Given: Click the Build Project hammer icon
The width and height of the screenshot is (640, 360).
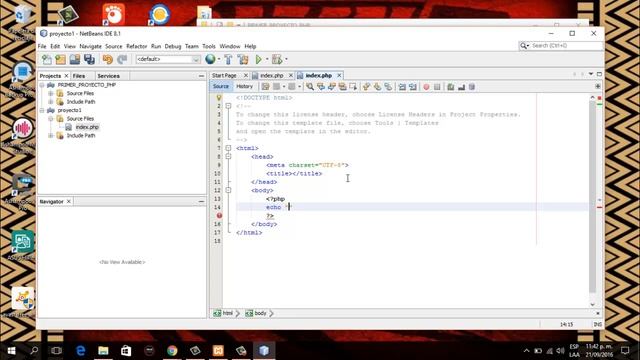Looking at the screenshot, I should pos(228,60).
